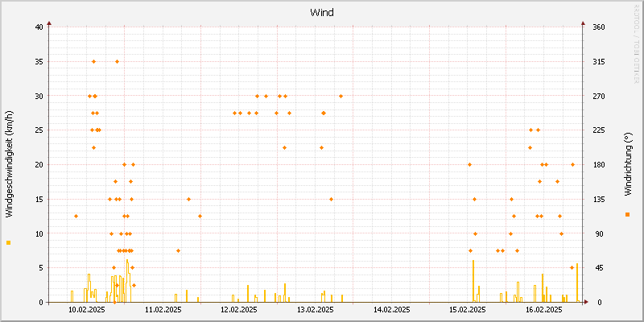Click the date label 15.02.2025
This screenshot has width=644, height=322.
point(467,310)
